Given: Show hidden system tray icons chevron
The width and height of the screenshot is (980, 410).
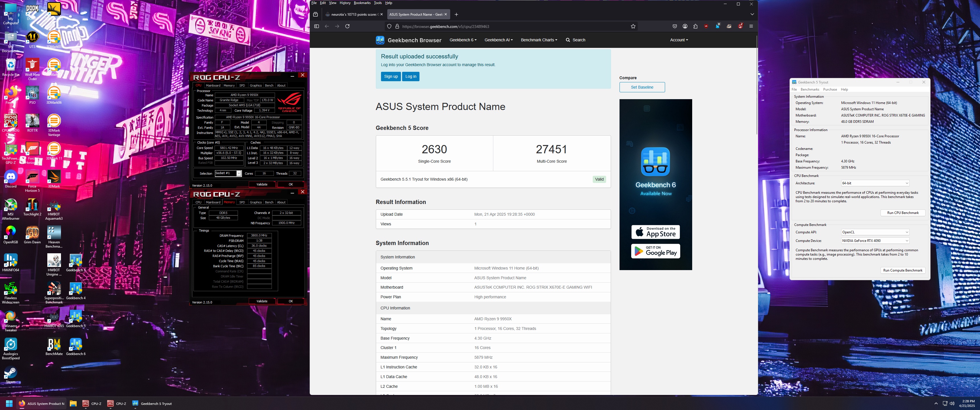Looking at the screenshot, I should click(x=936, y=403).
